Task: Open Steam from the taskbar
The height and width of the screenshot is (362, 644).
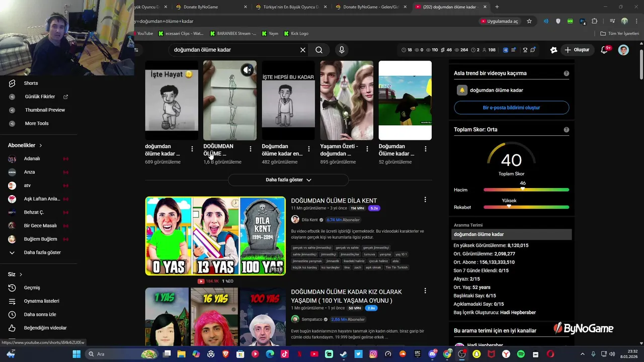Action: pos(343,354)
